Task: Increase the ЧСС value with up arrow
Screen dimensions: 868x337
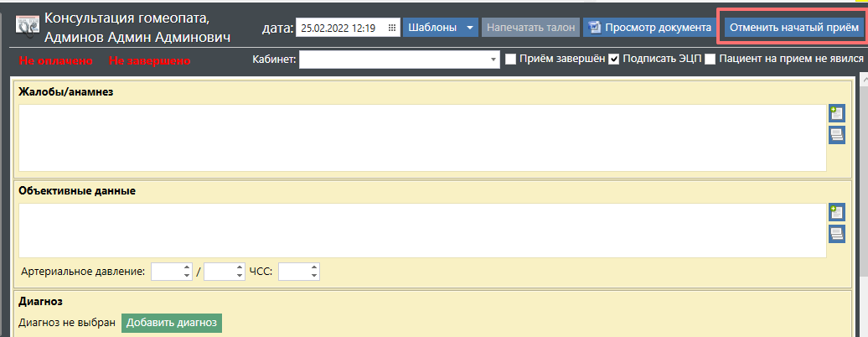Action: point(314,267)
